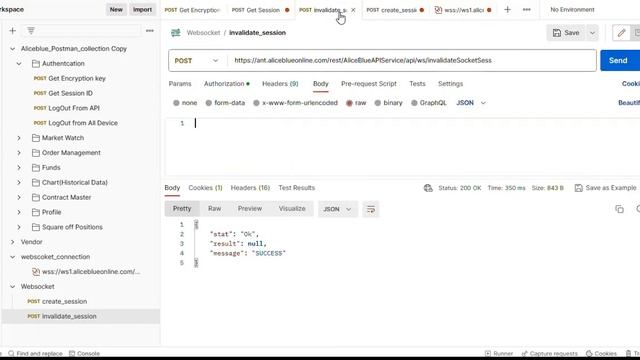Close the invalidate_session tab
Viewport: 640px width, 360px height.
(353, 10)
